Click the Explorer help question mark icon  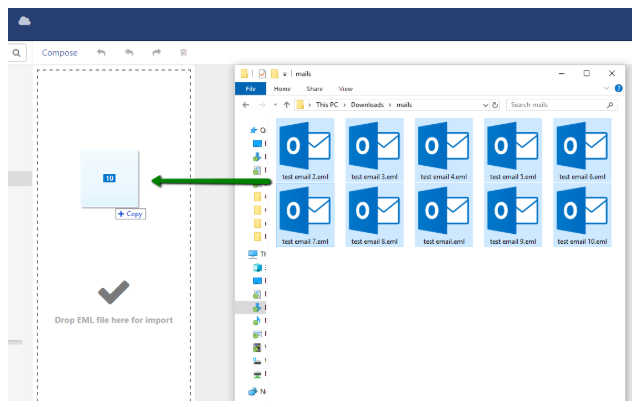pyautogui.click(x=619, y=88)
